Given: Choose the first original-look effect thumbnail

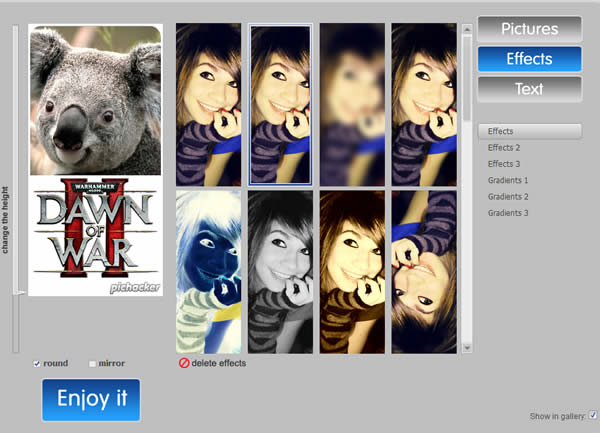Looking at the screenshot, I should [x=209, y=104].
